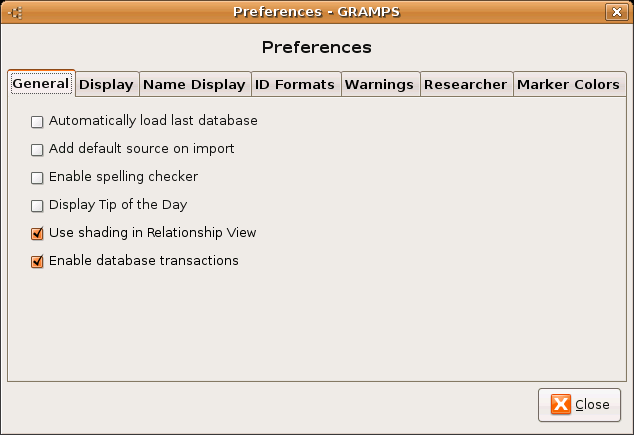
Task: Open the Marker Colors tab
Action: (x=568, y=85)
